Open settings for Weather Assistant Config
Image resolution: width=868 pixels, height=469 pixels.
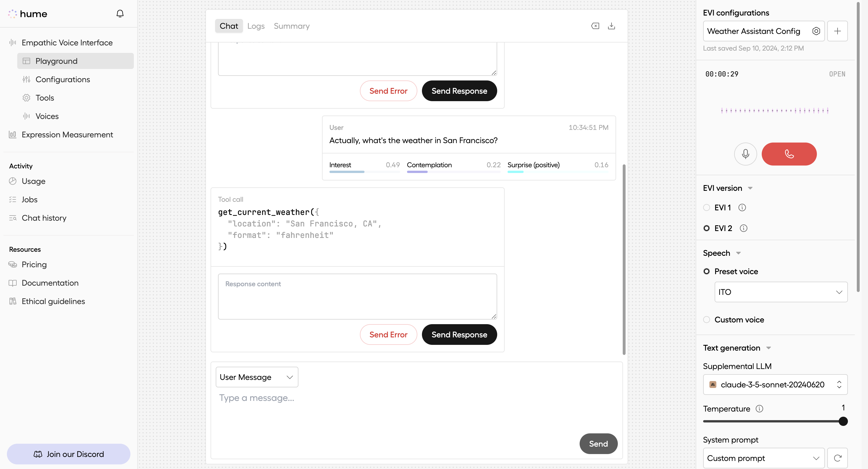coord(816,31)
